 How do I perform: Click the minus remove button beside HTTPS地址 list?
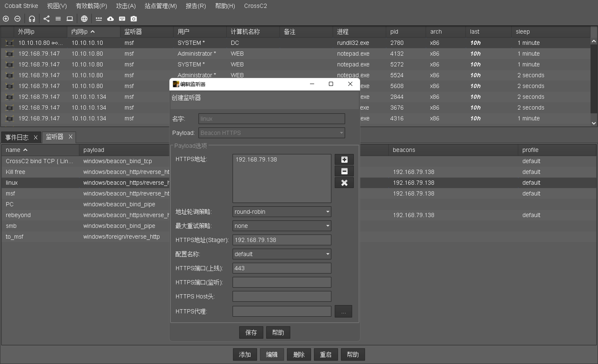(344, 171)
